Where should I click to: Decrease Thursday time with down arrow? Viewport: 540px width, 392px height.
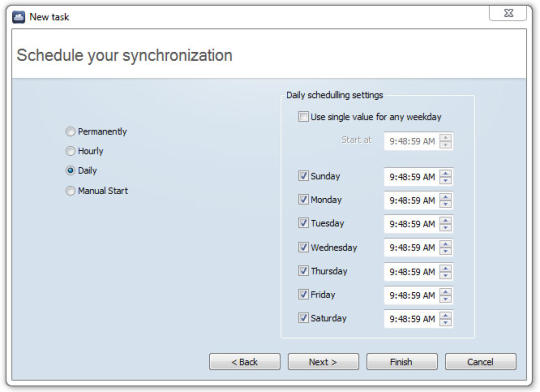pyautogui.click(x=446, y=275)
